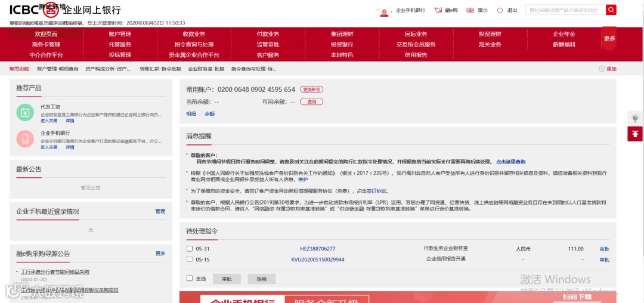Screen dimensions: 644x303
Task: Open the 客户服务 menu
Action: (268, 55)
